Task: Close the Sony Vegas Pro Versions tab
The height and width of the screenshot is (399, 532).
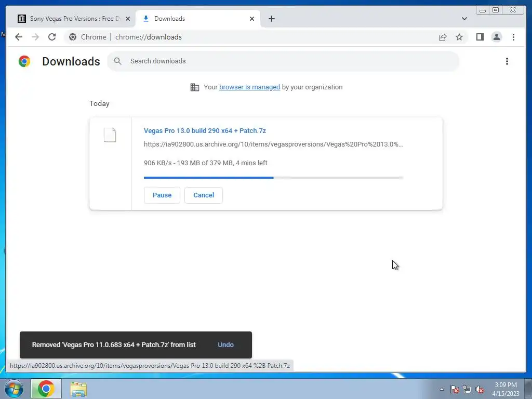Action: (128, 19)
